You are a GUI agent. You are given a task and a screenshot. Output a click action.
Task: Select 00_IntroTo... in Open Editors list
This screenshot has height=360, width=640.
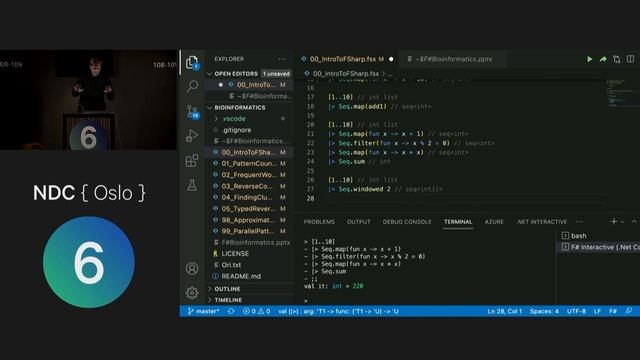pos(249,85)
